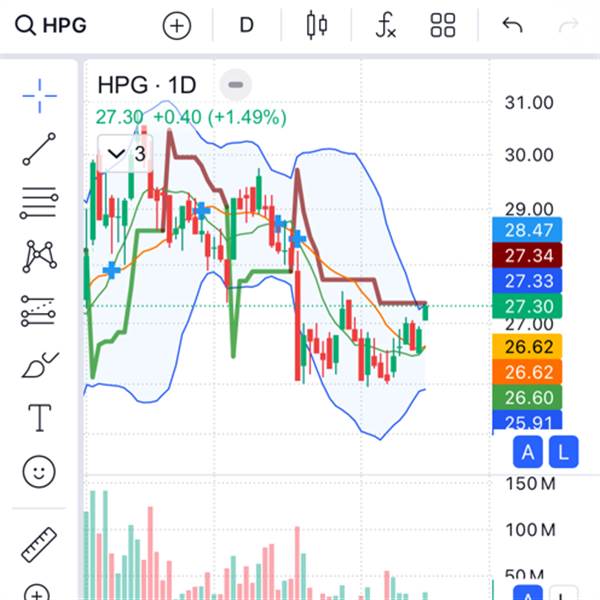Select the Fibonacci retracement lines tool
Viewport: 600px width, 600px height.
pos(39,203)
